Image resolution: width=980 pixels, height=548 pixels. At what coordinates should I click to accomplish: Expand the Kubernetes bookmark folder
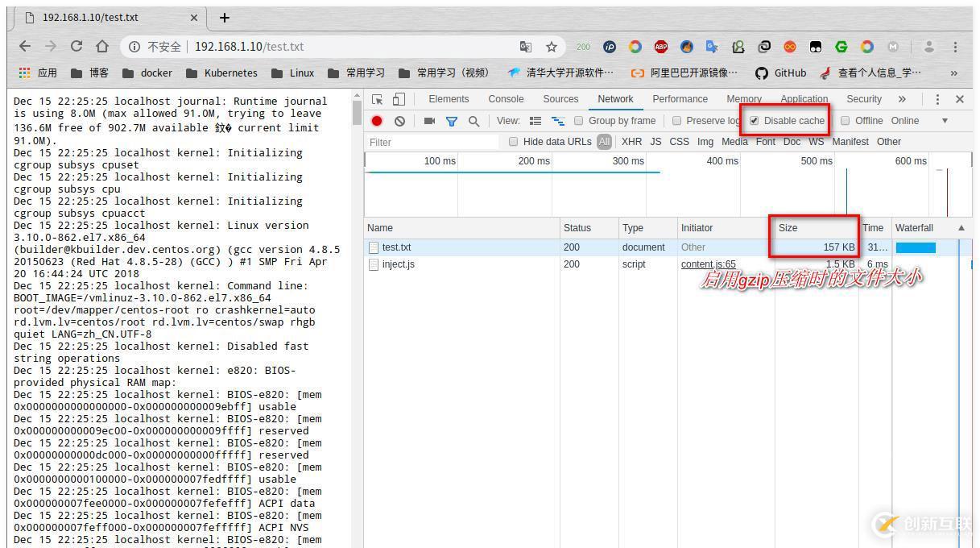click(221, 73)
